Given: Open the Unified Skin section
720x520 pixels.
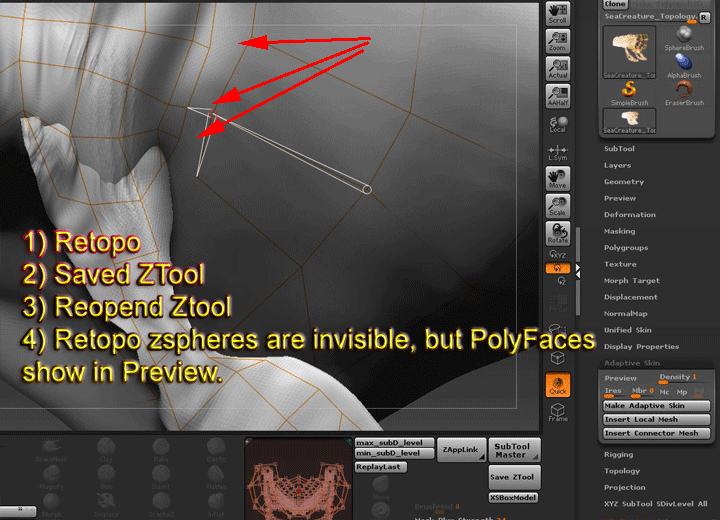Looking at the screenshot, I should [x=627, y=330].
